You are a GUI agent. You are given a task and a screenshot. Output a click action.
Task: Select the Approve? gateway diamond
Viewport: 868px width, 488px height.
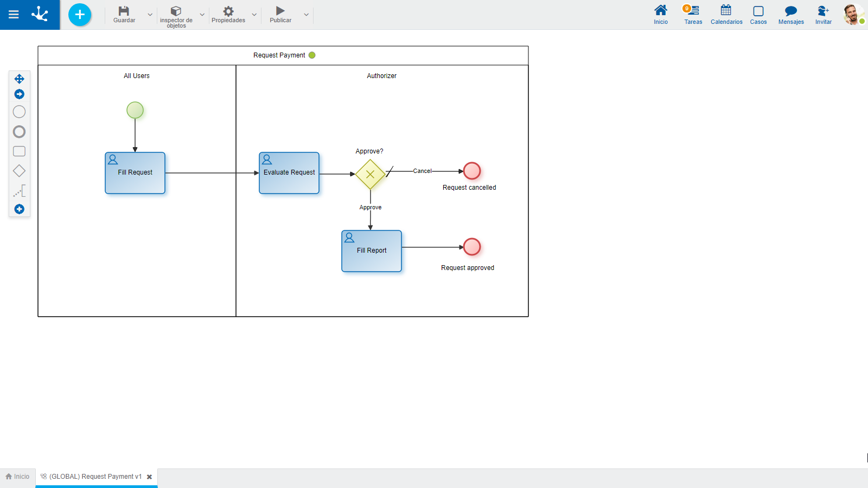370,174
